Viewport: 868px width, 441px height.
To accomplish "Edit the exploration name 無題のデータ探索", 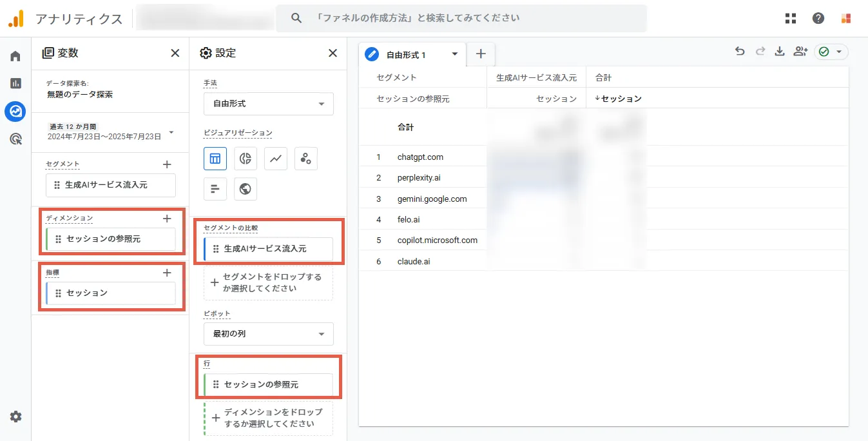I will 80,94.
